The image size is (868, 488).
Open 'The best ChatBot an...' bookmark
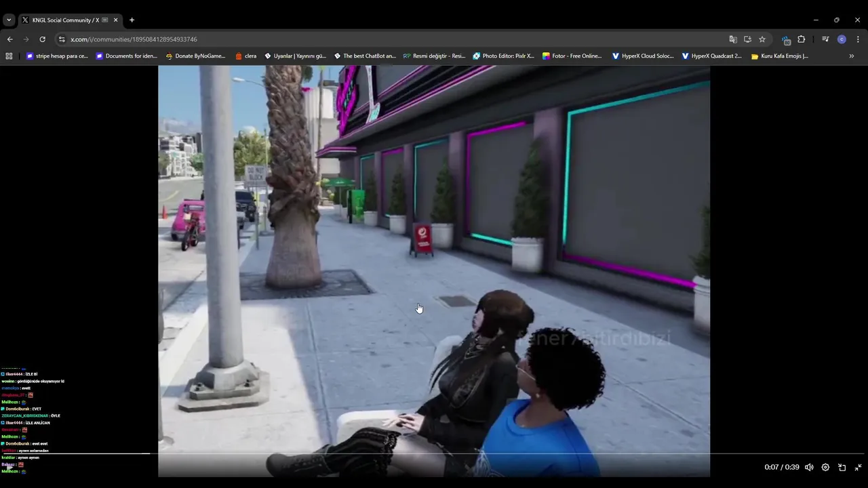[x=365, y=56]
